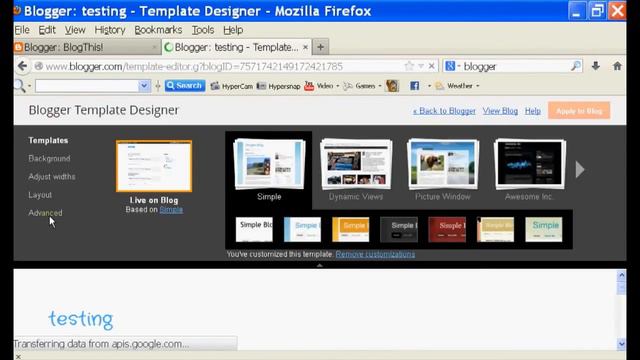Open the toolbar search field dropdown
The width and height of the screenshot is (640, 360).
(x=144, y=86)
